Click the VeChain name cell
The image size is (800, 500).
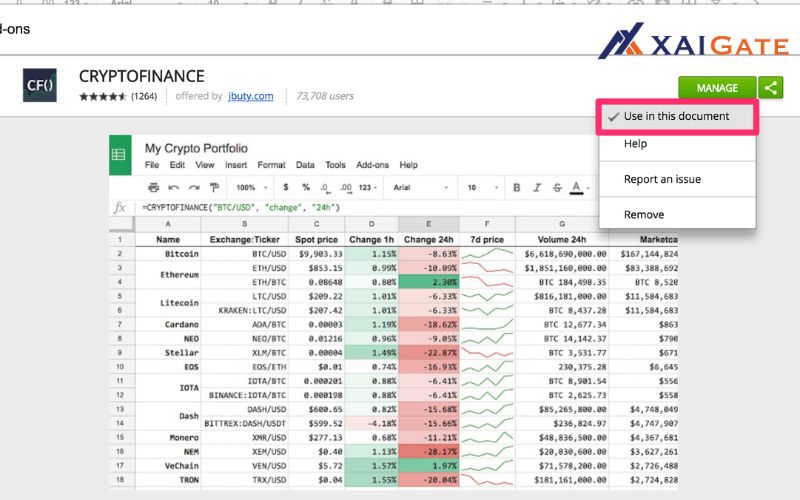coord(168,465)
